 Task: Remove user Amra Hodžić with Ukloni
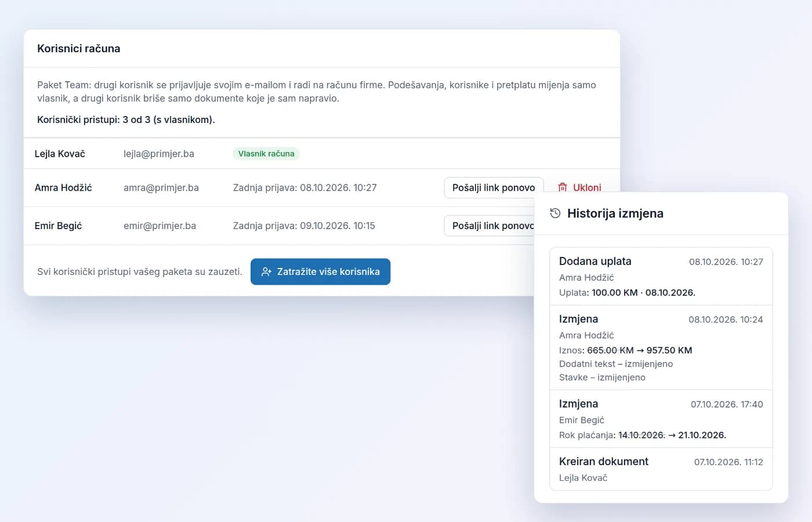coord(579,187)
